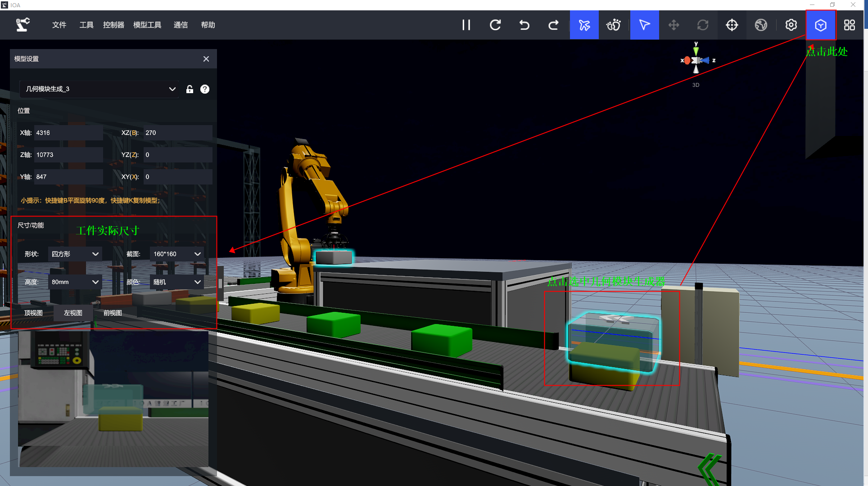Click the green double-chevron conveyor arrow
Screen dimensions: 868x486
[x=710, y=469]
